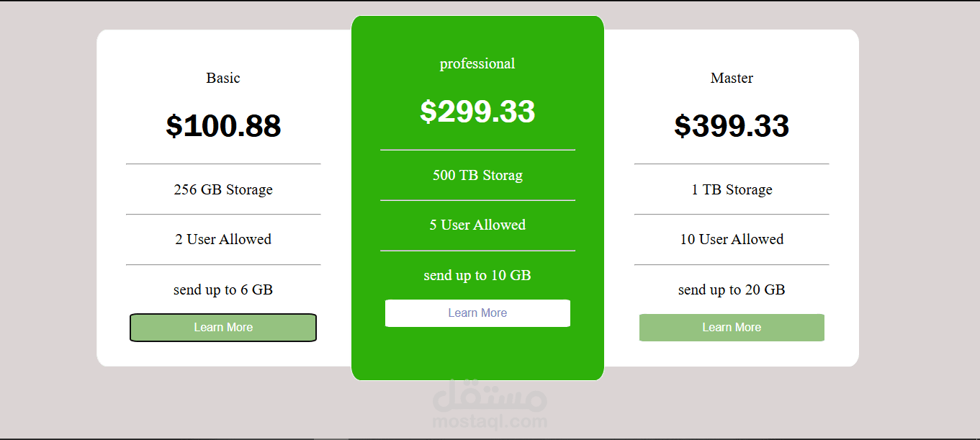Select send up to 10 GB feature
The width and height of the screenshot is (980, 440).
click(x=477, y=275)
